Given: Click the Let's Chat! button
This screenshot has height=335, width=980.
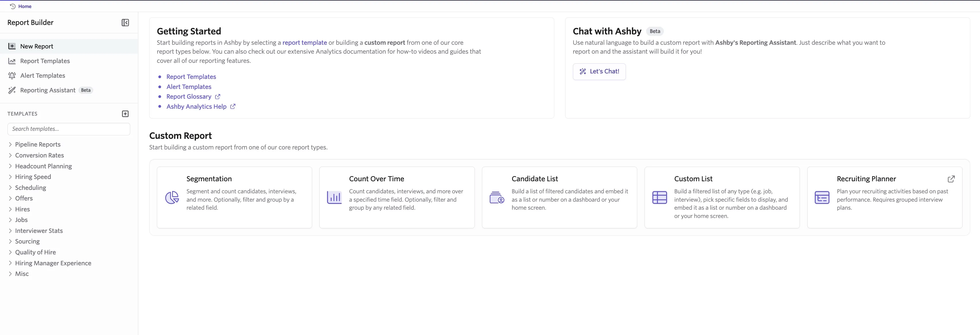Looking at the screenshot, I should tap(599, 71).
